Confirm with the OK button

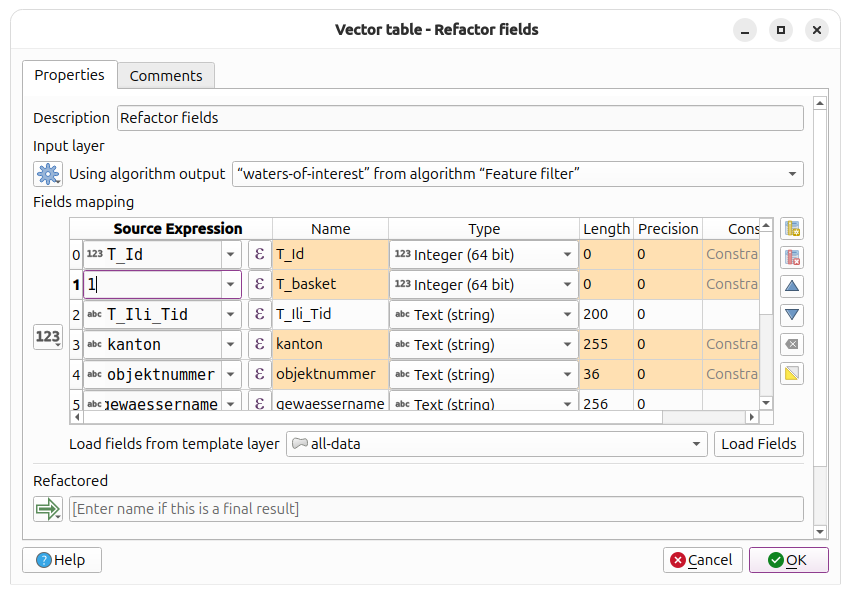pyautogui.click(x=789, y=560)
